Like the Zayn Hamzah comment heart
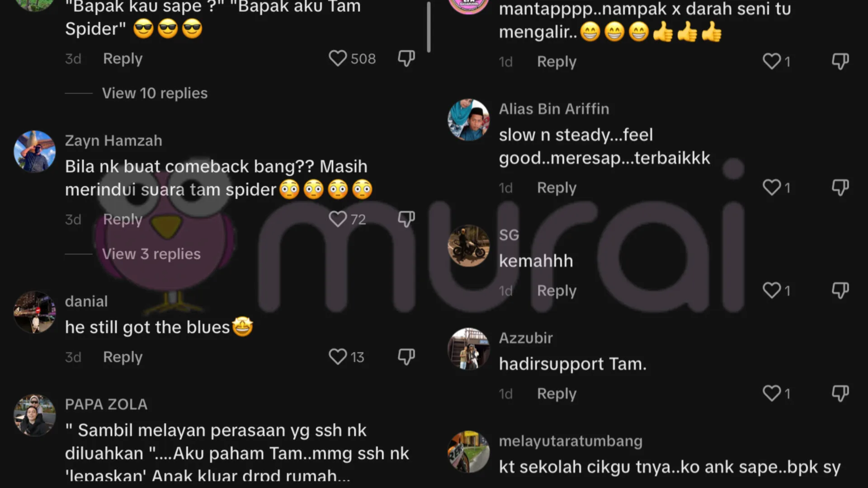 pyautogui.click(x=337, y=219)
